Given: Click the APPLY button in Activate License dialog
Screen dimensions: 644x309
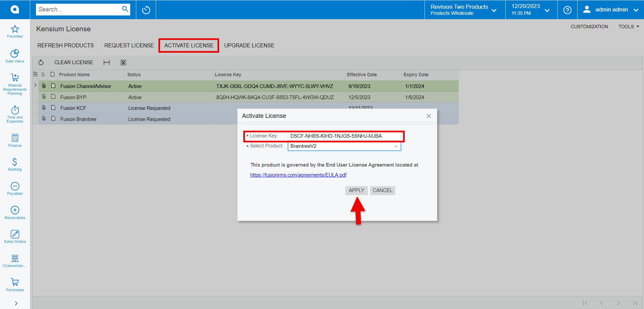Looking at the screenshot, I should [x=356, y=190].
